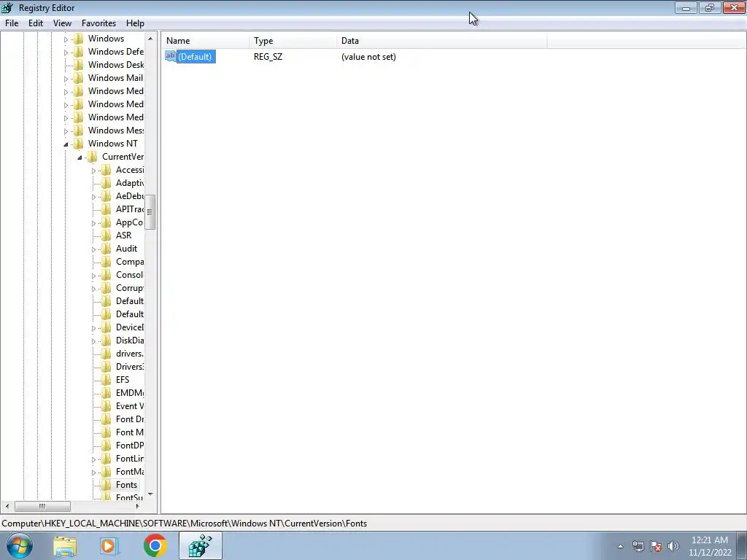
Task: Click the tree horizontal scrollbar thumb
Action: [x=42, y=506]
